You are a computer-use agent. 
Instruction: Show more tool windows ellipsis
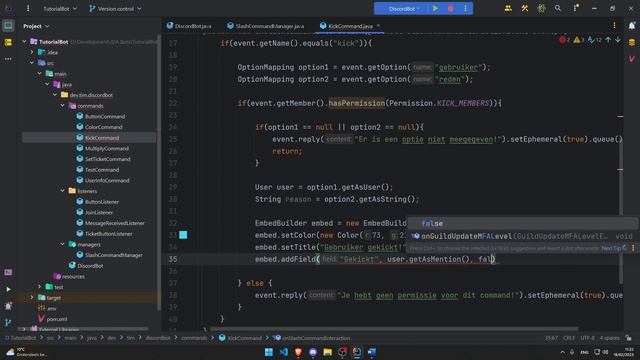(8, 59)
